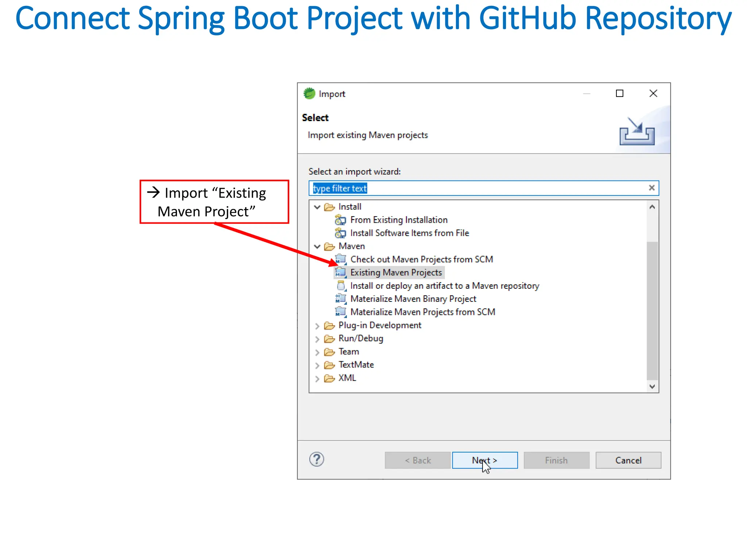Click the Install or deploy artifact icon
747x560 pixels.
point(340,285)
